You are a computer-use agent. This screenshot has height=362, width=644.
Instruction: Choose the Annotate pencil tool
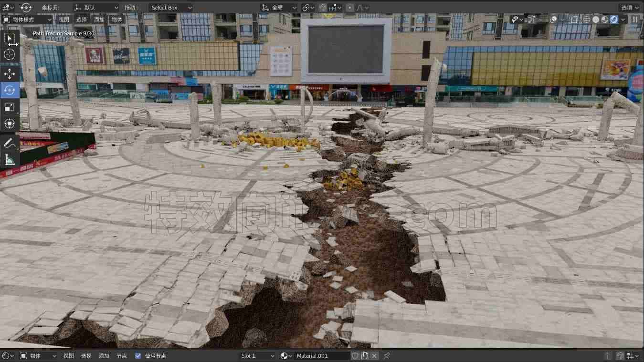click(10, 143)
